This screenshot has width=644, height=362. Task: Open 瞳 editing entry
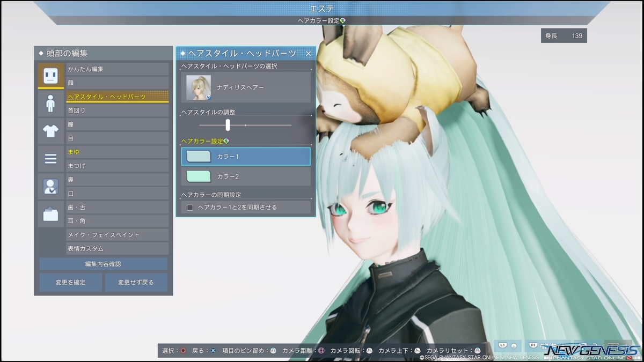pyautogui.click(x=117, y=124)
